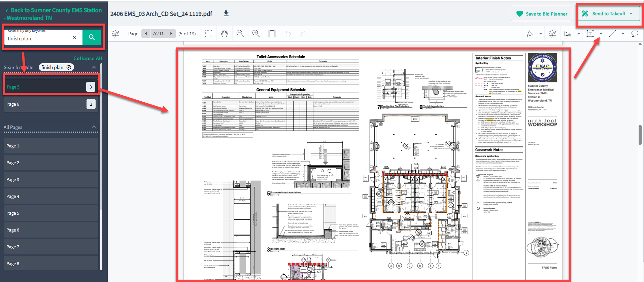The width and height of the screenshot is (644, 282).
Task: Collapse the All Pages section
Action: [x=94, y=127]
